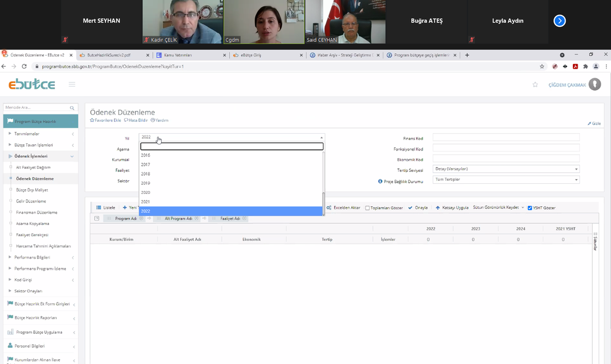
Task: Click the Excelden Aktar button
Action: 344,208
